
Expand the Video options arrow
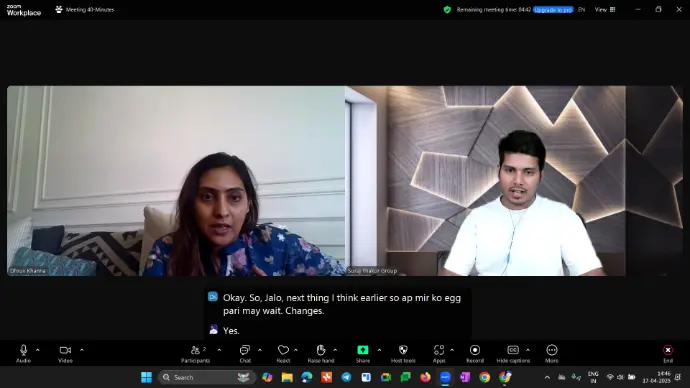coord(81,350)
